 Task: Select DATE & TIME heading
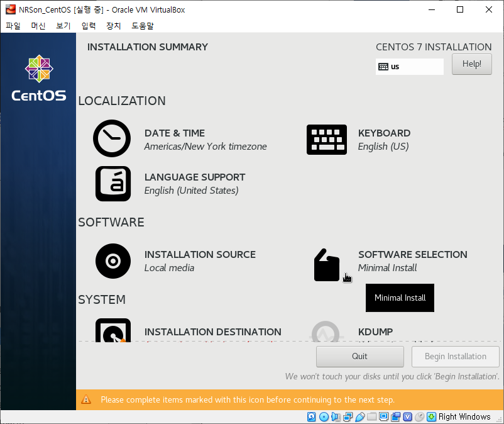pyautogui.click(x=175, y=133)
